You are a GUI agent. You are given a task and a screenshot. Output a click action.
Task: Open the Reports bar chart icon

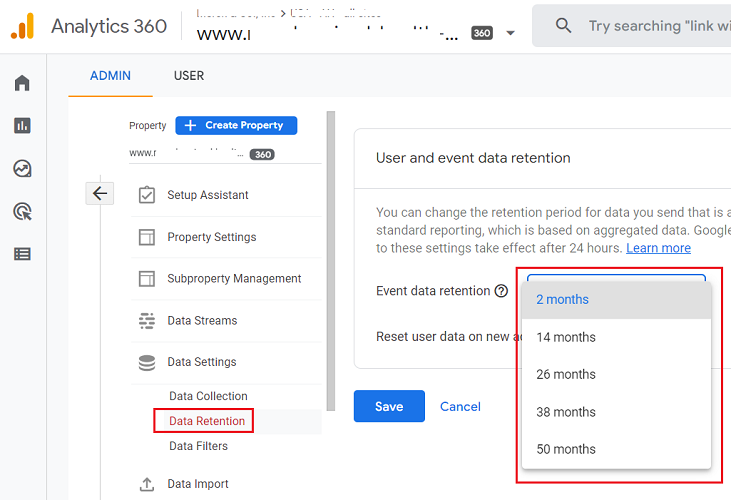(x=22, y=125)
